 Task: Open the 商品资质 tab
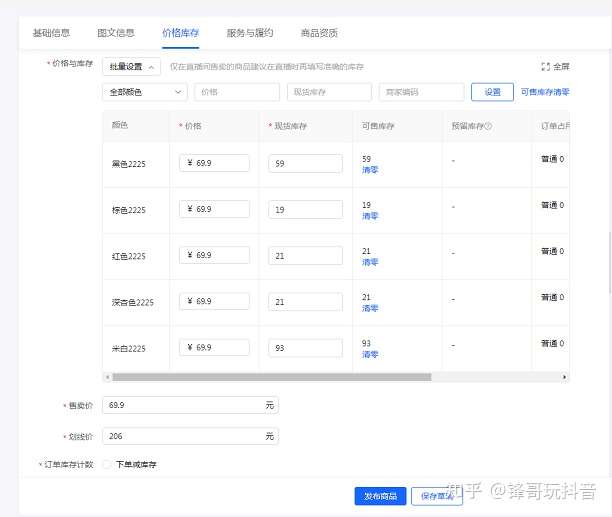319,33
